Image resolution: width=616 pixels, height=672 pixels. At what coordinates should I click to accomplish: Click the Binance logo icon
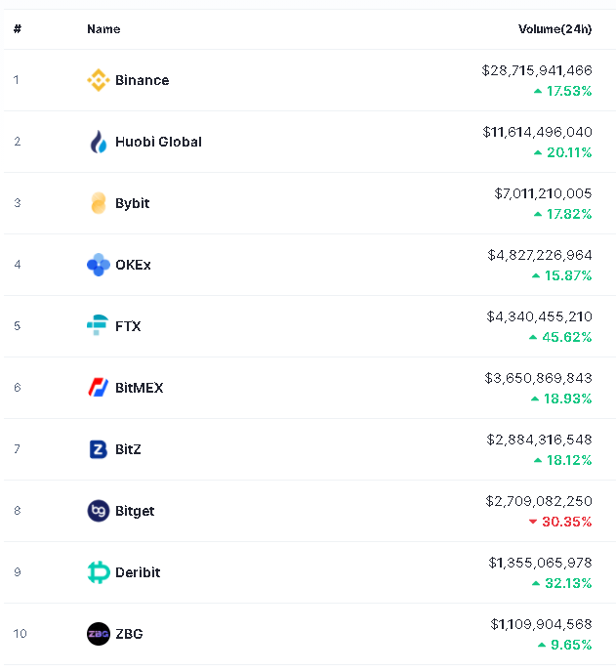(99, 80)
